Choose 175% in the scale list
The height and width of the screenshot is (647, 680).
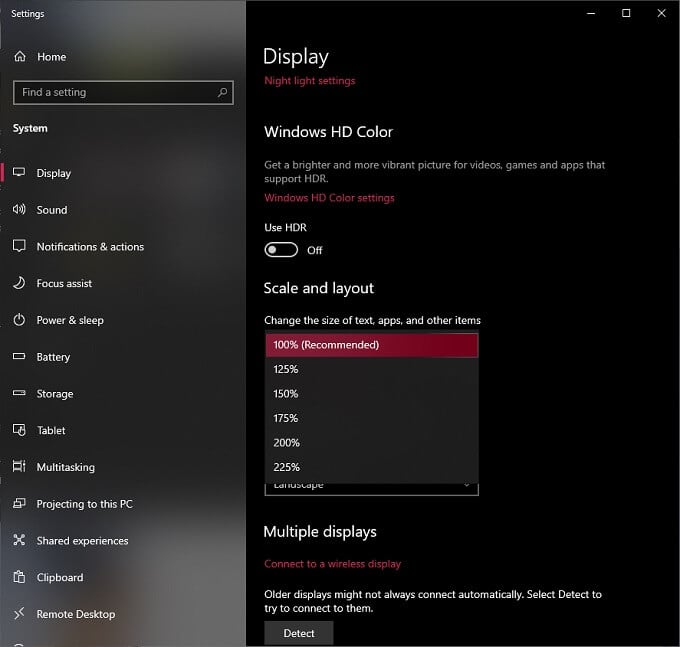tap(372, 418)
